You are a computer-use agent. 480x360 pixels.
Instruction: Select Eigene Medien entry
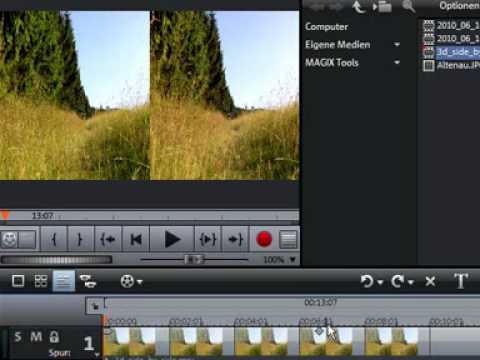tap(337, 45)
